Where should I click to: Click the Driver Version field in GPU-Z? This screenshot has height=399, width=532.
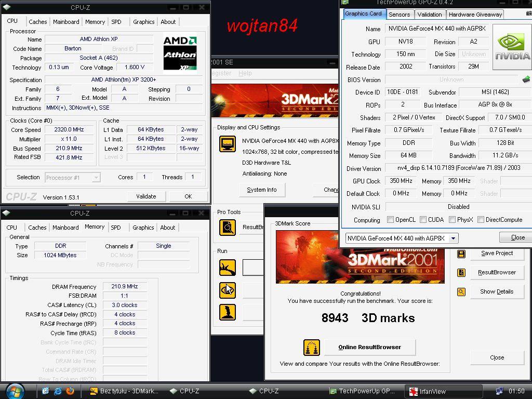[x=459, y=168]
